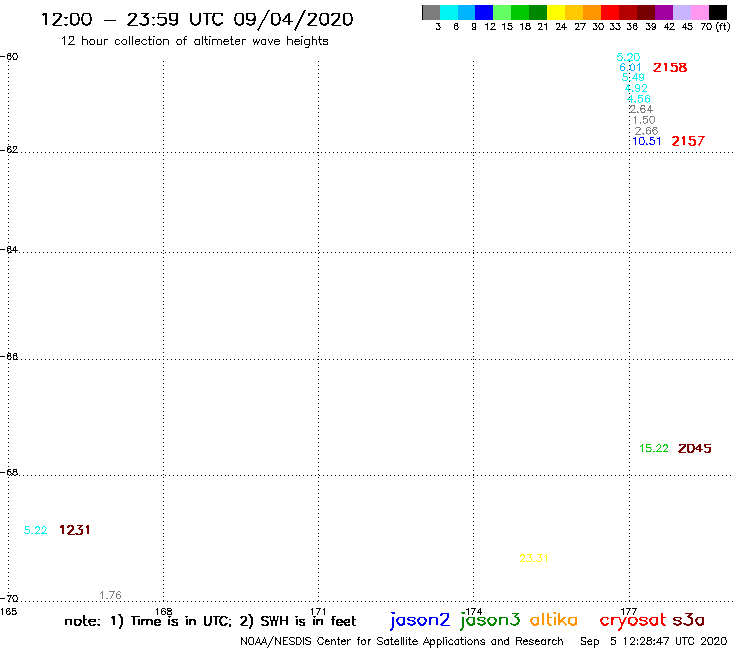
Task: Select the wave height value 5.49
Action: [633, 77]
